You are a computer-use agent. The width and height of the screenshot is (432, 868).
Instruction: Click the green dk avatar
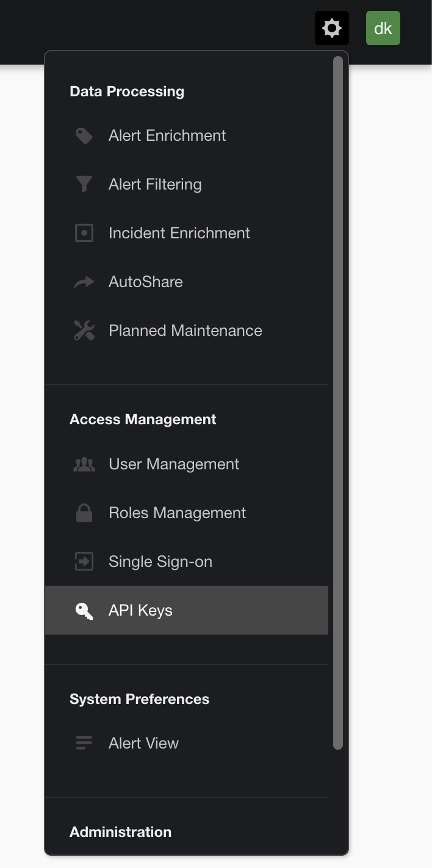[x=383, y=27]
